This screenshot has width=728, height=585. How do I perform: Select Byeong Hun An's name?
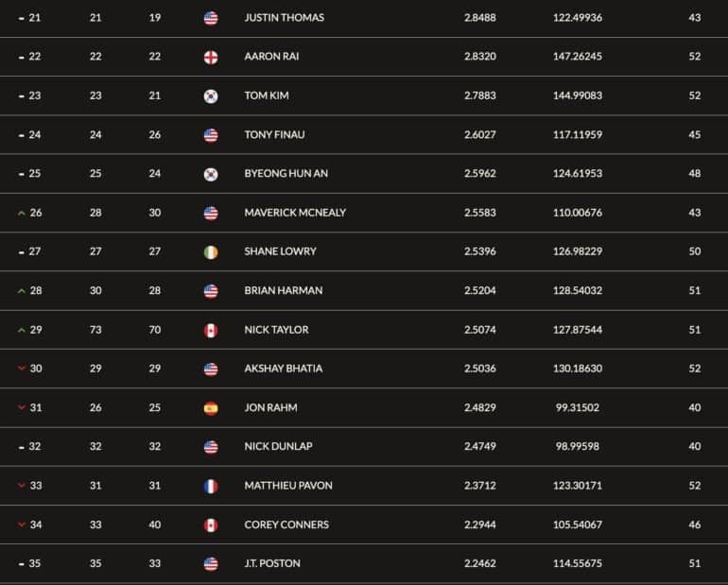pyautogui.click(x=286, y=174)
